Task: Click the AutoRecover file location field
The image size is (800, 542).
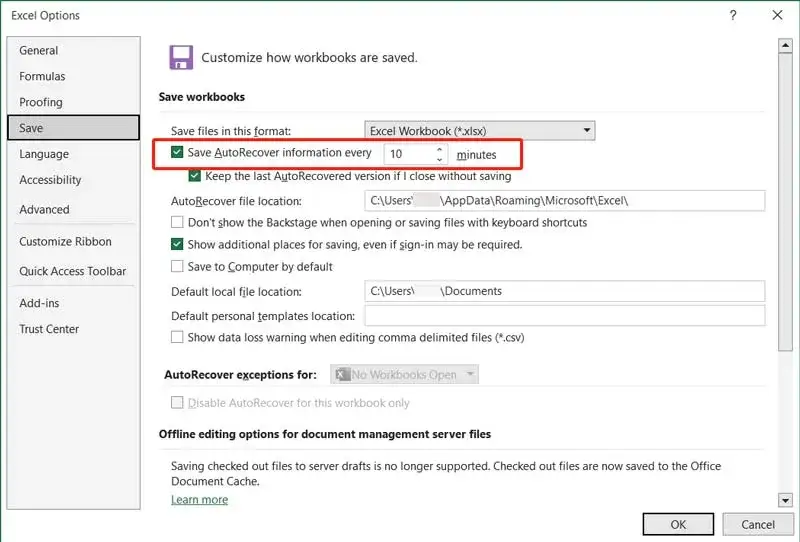Action: click(565, 201)
